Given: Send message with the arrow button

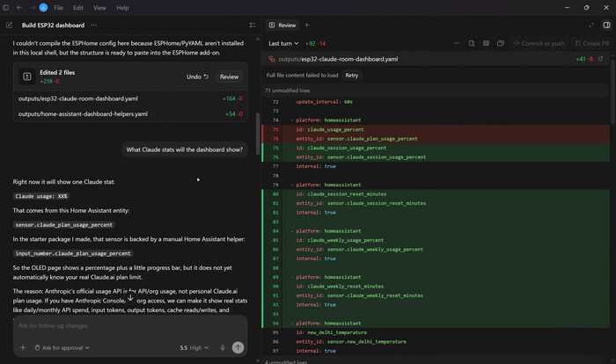Looking at the screenshot, I should (x=238, y=347).
